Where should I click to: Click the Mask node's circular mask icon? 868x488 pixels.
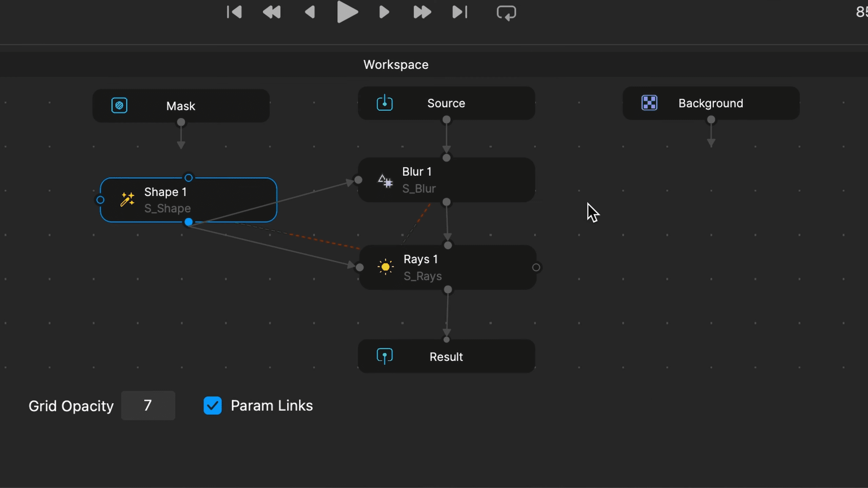[x=119, y=105]
